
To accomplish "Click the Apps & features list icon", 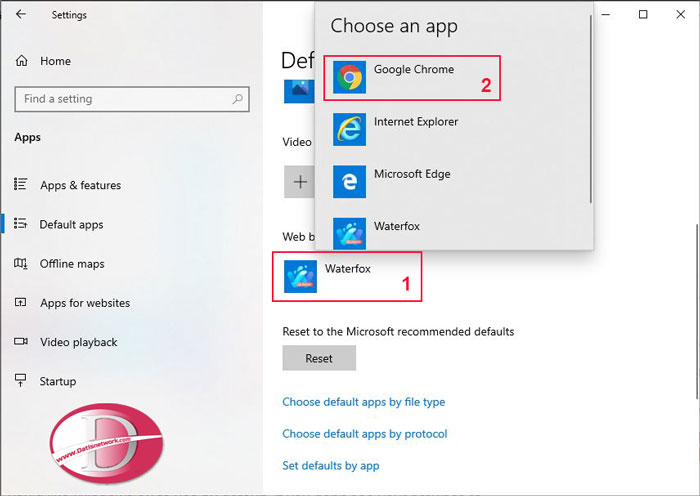I will point(21,184).
